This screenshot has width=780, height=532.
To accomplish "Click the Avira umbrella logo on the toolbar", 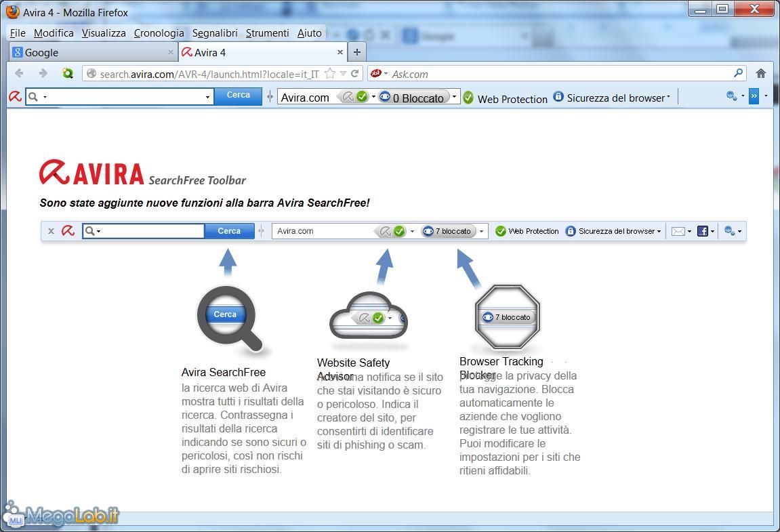I will coord(15,96).
